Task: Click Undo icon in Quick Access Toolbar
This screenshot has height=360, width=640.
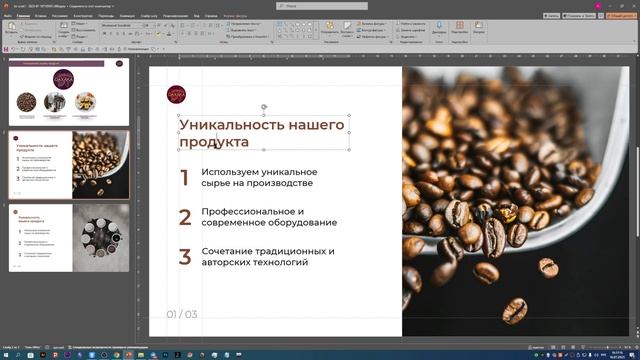Action: coord(13,49)
